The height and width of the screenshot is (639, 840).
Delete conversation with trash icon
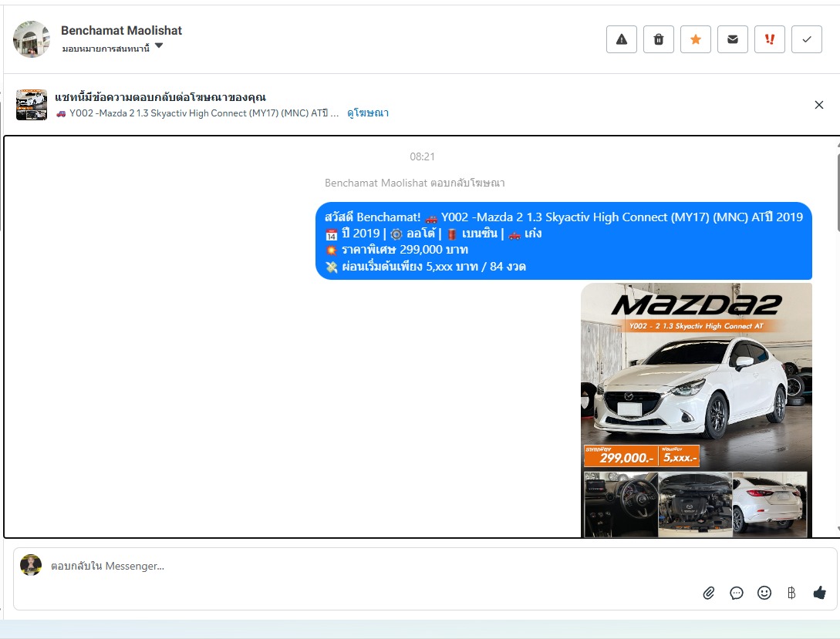click(659, 39)
